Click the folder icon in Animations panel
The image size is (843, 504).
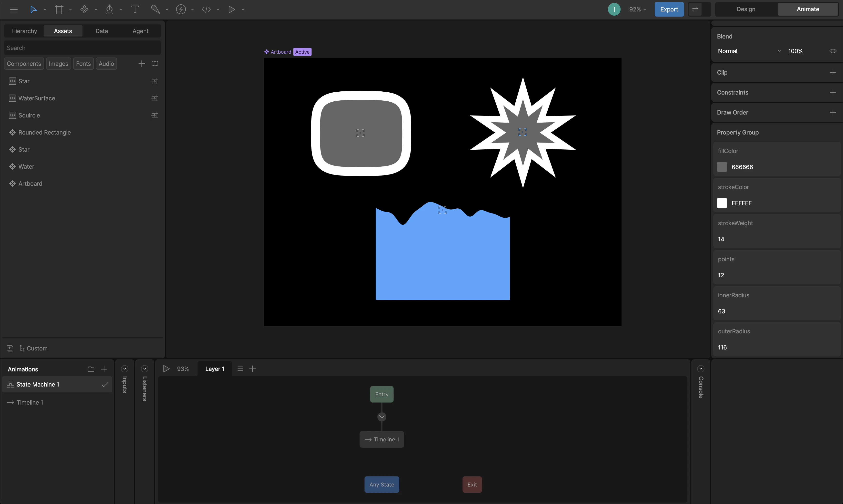tap(91, 369)
